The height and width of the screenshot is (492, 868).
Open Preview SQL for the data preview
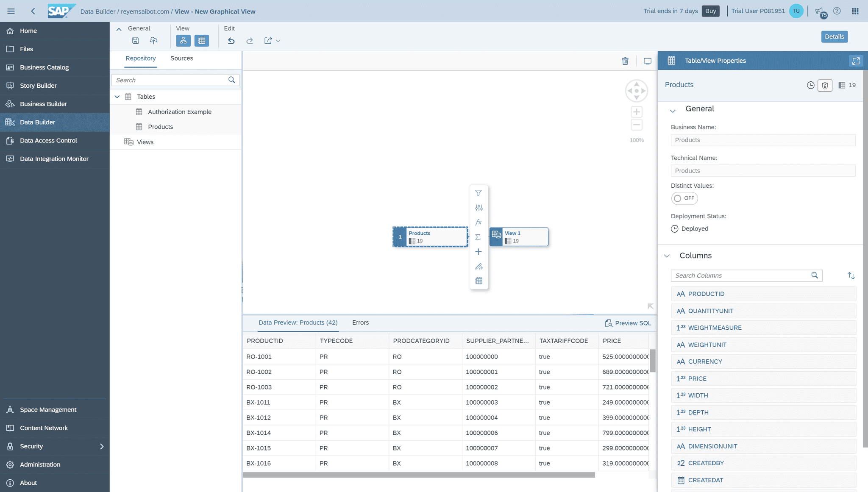point(629,322)
